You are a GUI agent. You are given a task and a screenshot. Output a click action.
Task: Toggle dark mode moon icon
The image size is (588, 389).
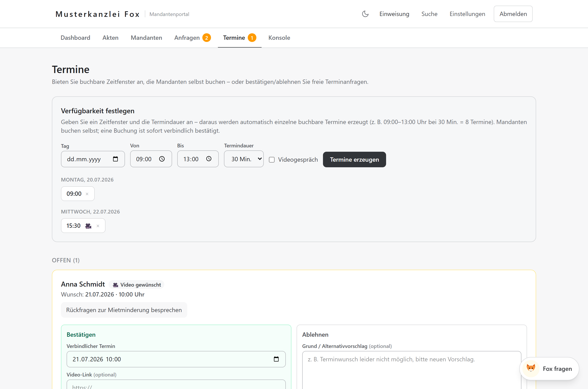[365, 14]
